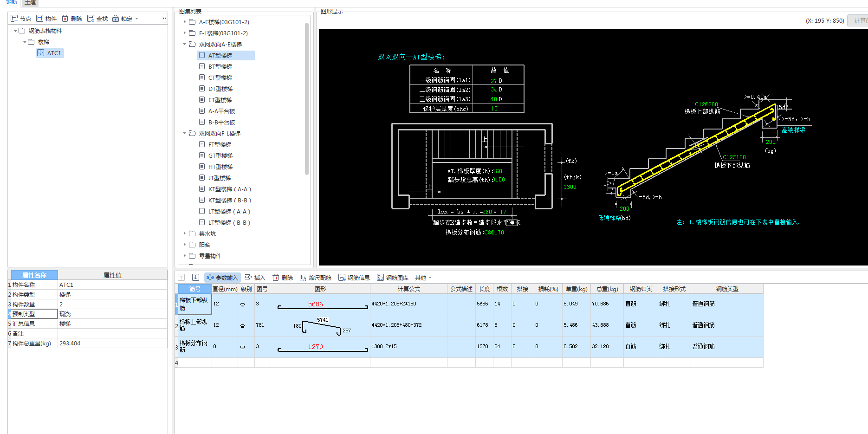This screenshot has width=868, height=434.
Task: Select the 梯板分布钢筋 table row
Action: click(469, 347)
